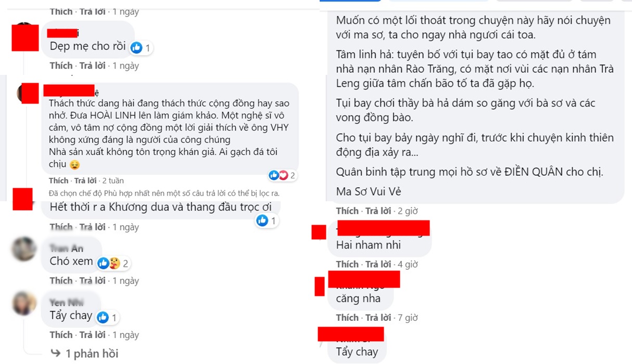Click '7 giờ' timestamp under 'căng nha'
This screenshot has width=632, height=364.
click(408, 317)
